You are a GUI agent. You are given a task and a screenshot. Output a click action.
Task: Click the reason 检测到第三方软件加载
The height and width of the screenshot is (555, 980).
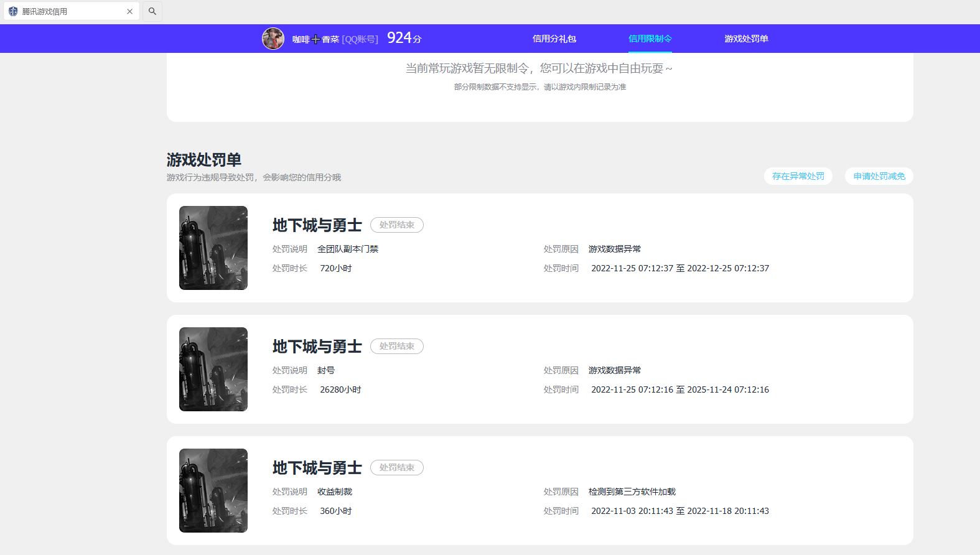tap(632, 492)
